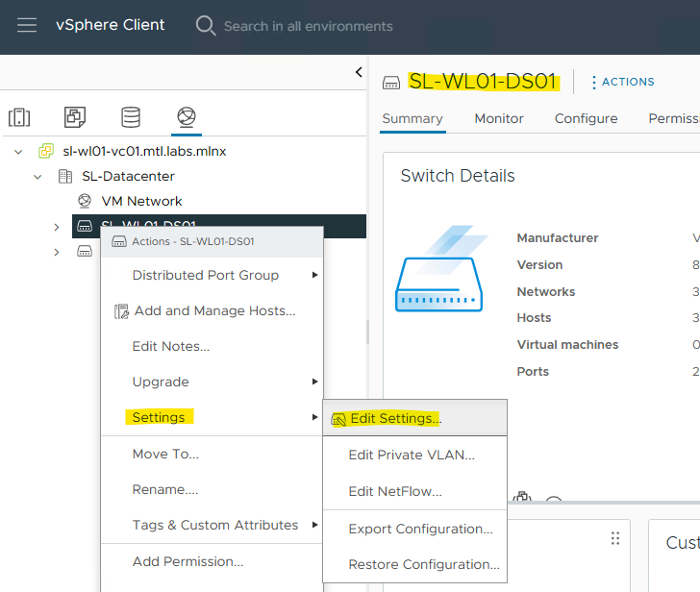Choose Export Configuration
The height and width of the screenshot is (592, 700).
414,530
